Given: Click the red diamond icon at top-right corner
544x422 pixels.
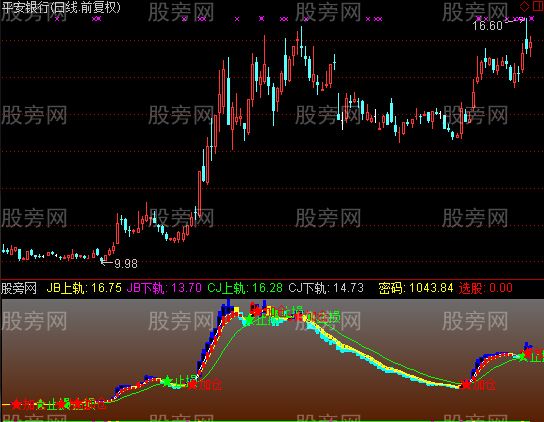Looking at the screenshot, I should click(524, 6).
